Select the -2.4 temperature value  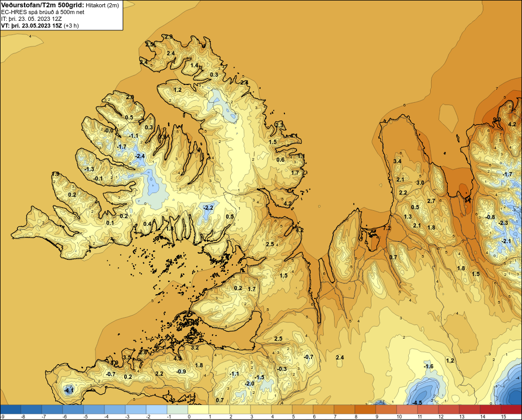pos(140,156)
